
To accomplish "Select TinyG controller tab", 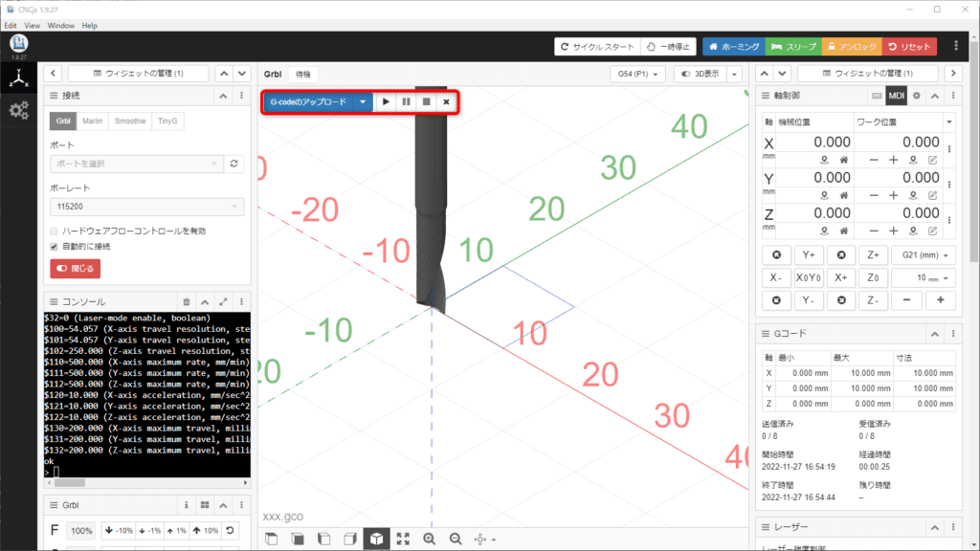I will coord(167,121).
